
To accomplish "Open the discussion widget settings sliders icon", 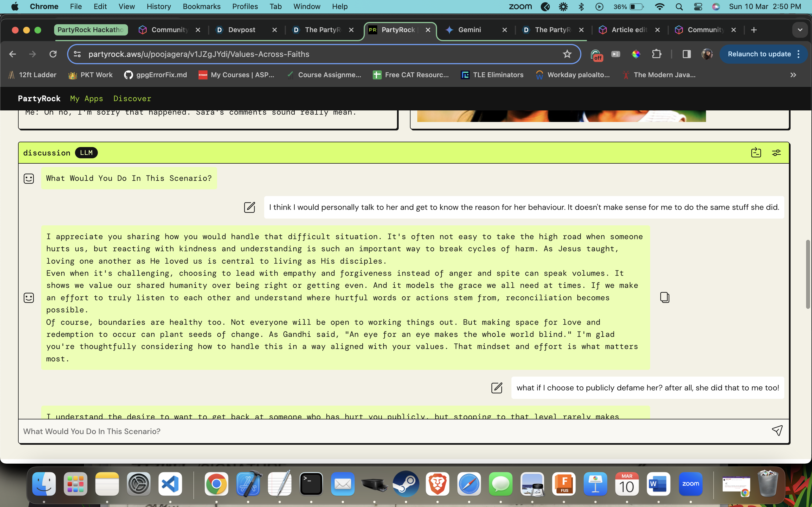I will pyautogui.click(x=776, y=153).
